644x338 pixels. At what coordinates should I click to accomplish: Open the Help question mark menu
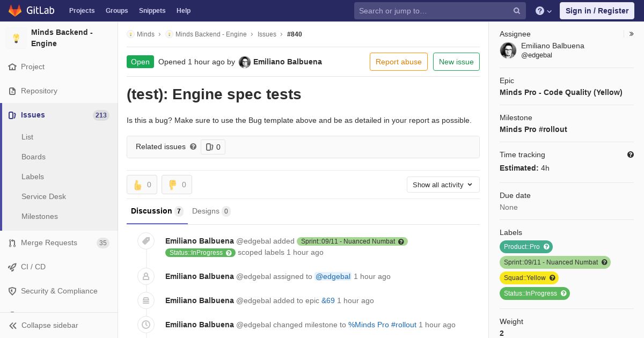[544, 11]
